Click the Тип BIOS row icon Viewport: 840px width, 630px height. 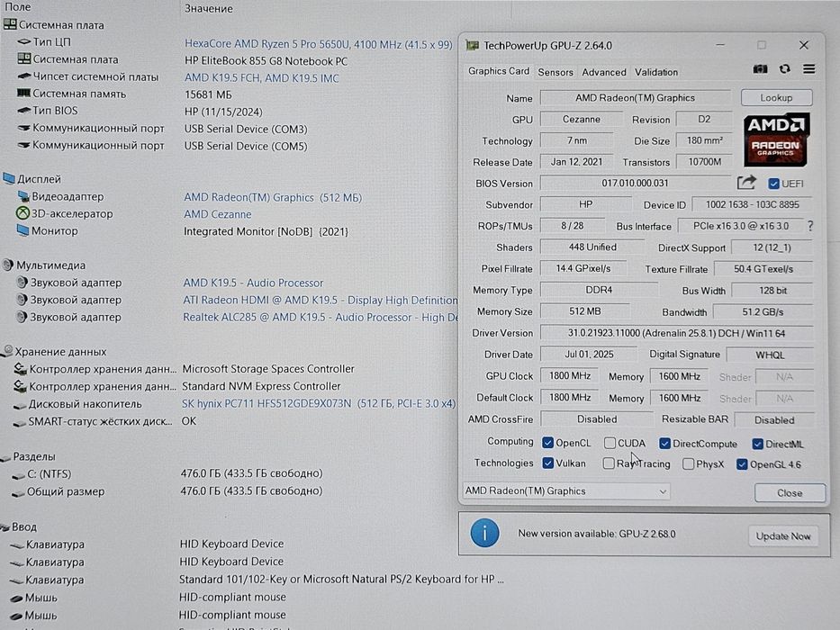23,111
